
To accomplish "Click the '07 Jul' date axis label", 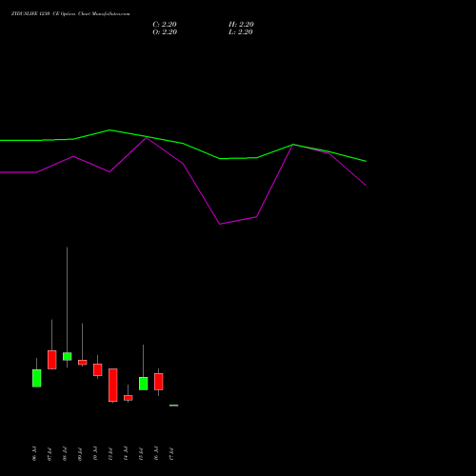I will 50,454.
